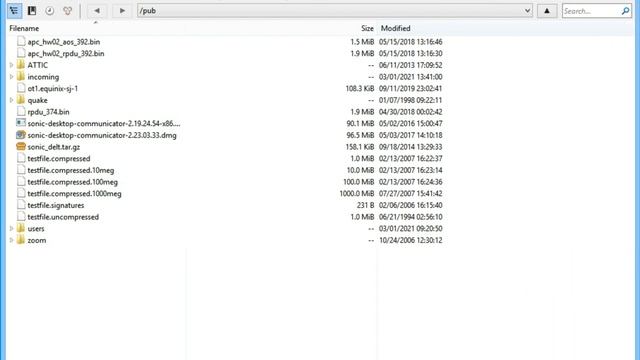This screenshot has height=360, width=640.
Task: Select the ATTIC folder icon
Action: click(21, 65)
